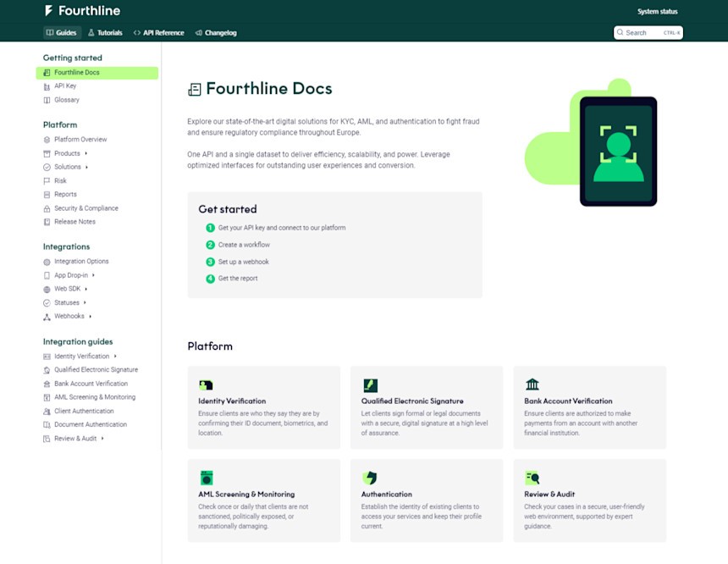Open Glossary page from sidebar
The width and height of the screenshot is (728, 564).
[66, 100]
